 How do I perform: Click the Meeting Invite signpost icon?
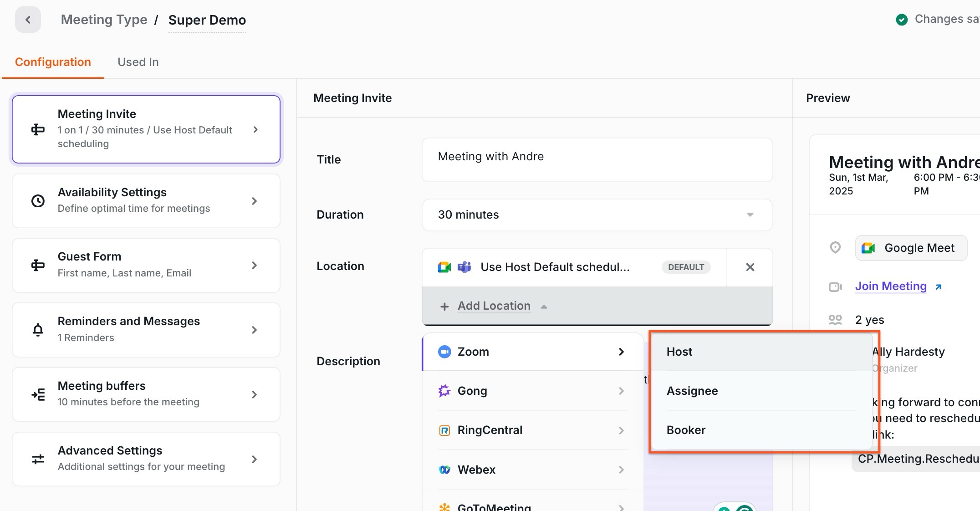click(38, 130)
